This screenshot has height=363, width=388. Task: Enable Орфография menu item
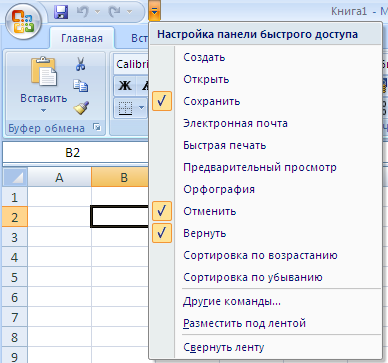[265, 189]
